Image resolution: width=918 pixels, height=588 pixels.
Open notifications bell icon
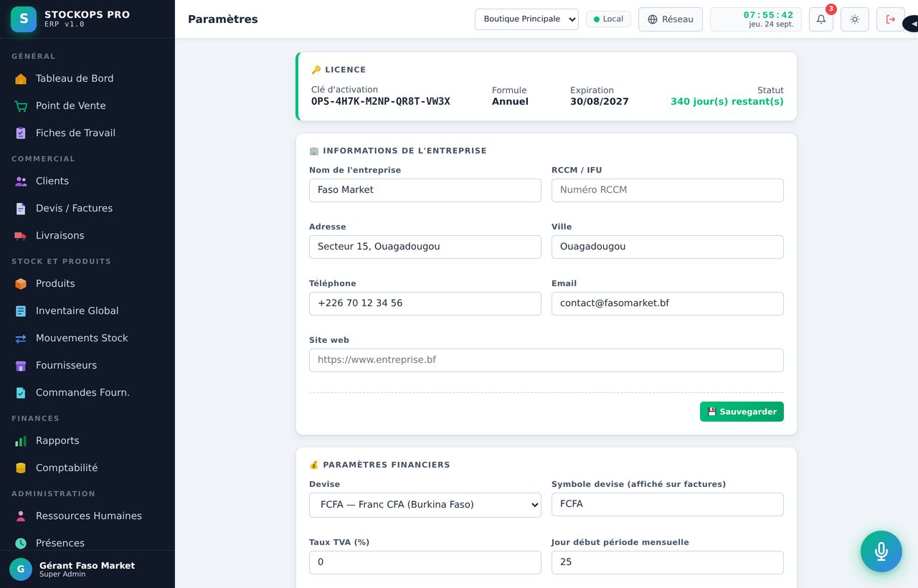(x=821, y=19)
